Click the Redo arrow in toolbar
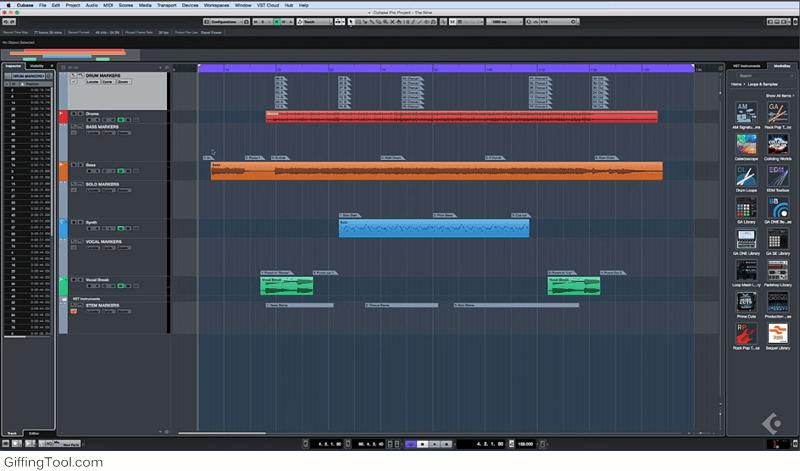Screen dimensions: 800x471 point(12,22)
